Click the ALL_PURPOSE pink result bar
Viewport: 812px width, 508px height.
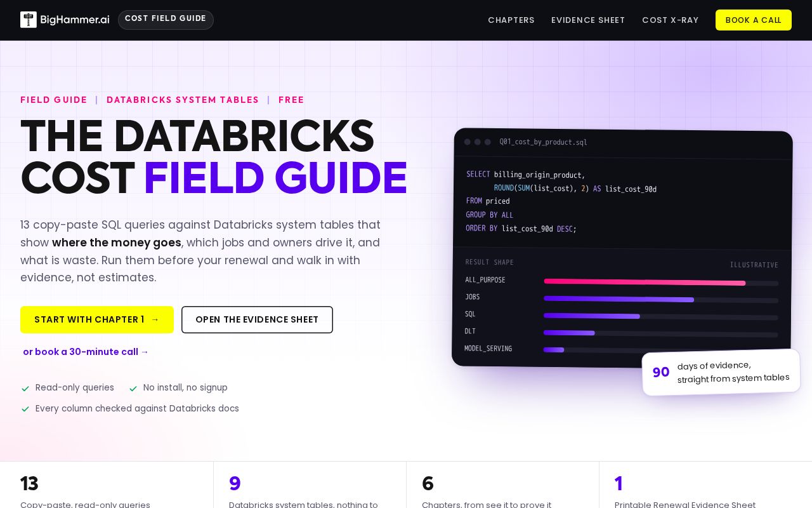pos(645,282)
